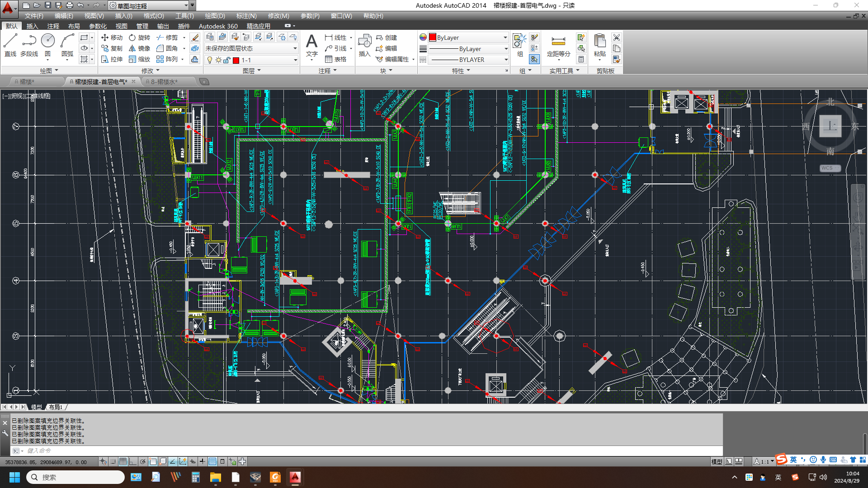Click the 模型 button in status bar

point(717,461)
